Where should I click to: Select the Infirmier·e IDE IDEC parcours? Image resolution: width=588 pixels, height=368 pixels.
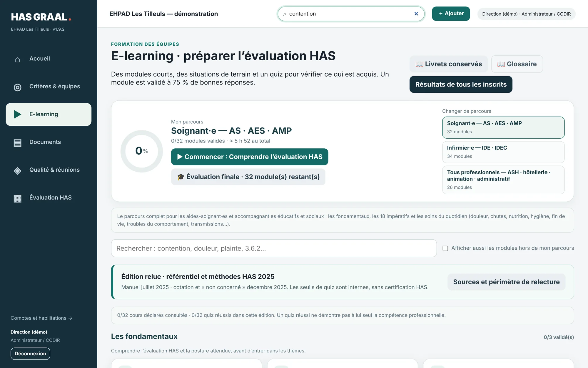point(503,152)
